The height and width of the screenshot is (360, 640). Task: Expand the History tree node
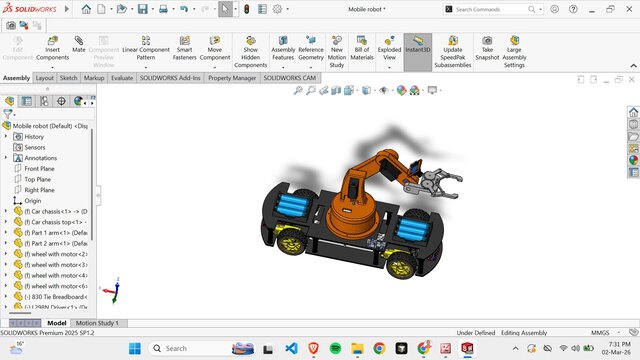[6, 136]
